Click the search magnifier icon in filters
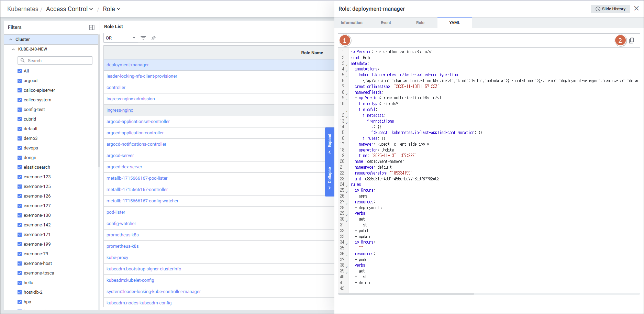This screenshot has height=314, width=644. tap(23, 60)
